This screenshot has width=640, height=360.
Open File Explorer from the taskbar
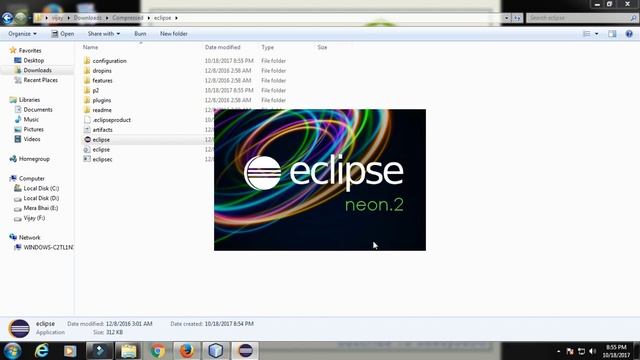click(x=128, y=351)
